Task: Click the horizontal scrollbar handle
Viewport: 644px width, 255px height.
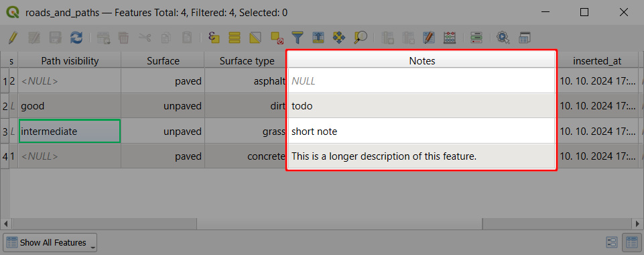Action: click(339, 223)
